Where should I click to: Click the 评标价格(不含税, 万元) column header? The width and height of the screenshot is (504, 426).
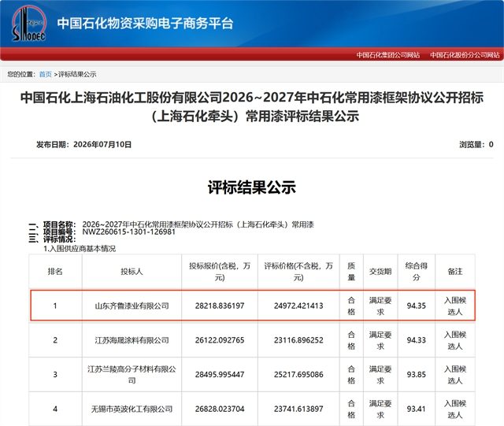pyautogui.click(x=298, y=272)
